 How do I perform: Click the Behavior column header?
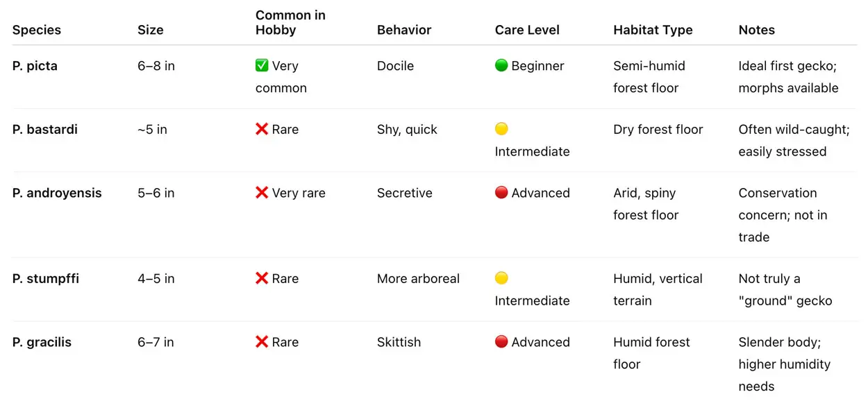(404, 30)
